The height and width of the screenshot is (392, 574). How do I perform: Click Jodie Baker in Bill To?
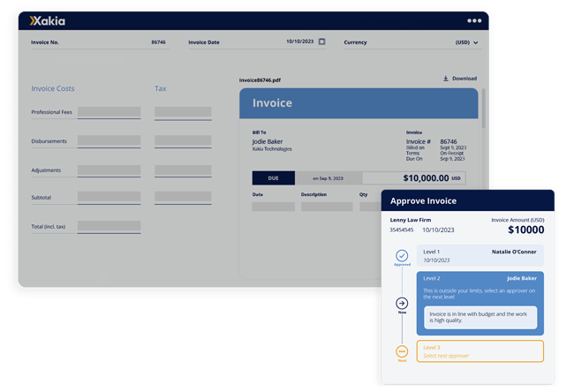coord(268,141)
